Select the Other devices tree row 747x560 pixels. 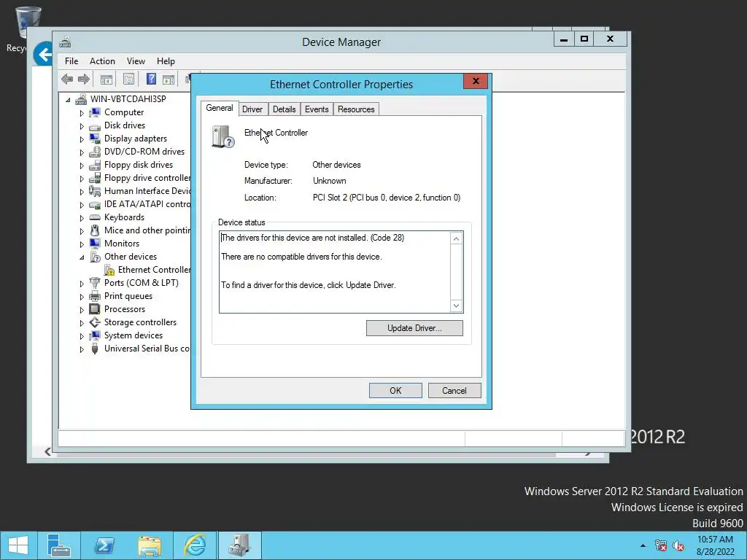click(130, 257)
